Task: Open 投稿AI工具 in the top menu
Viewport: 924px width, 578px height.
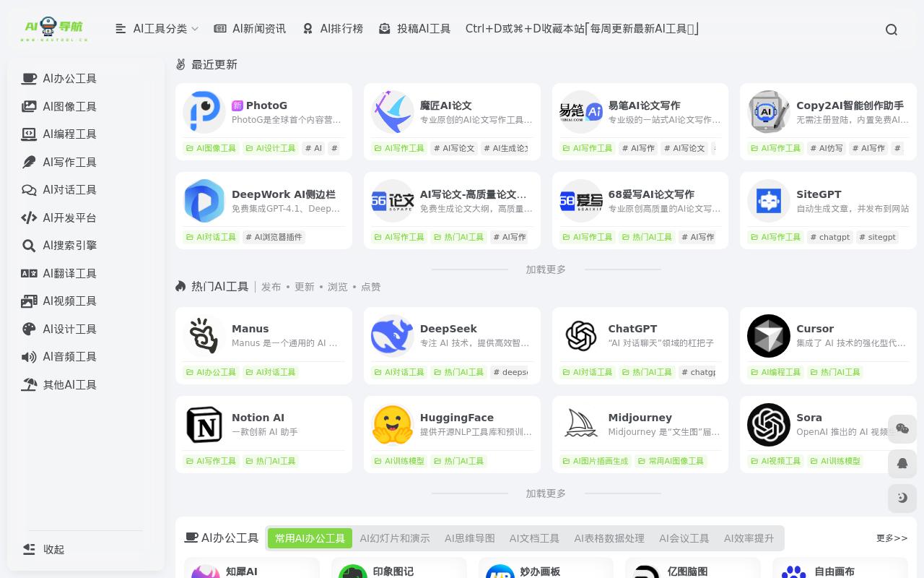Action: click(414, 29)
